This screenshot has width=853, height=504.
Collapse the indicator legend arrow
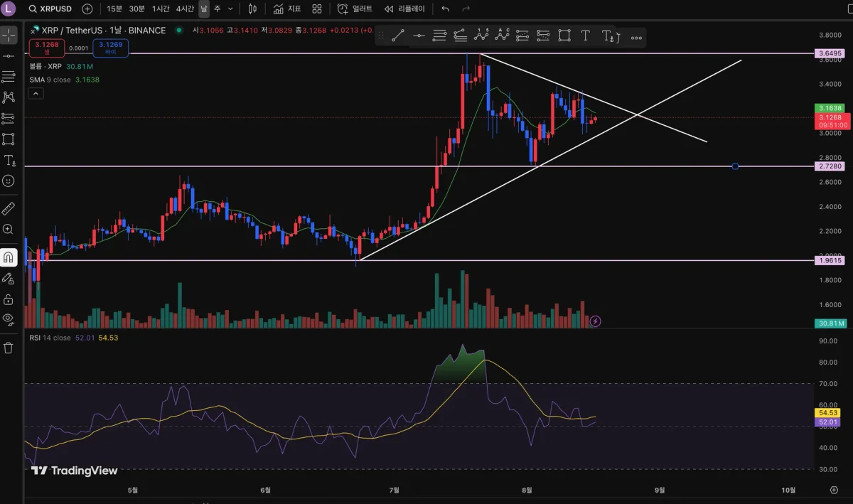pyautogui.click(x=36, y=93)
